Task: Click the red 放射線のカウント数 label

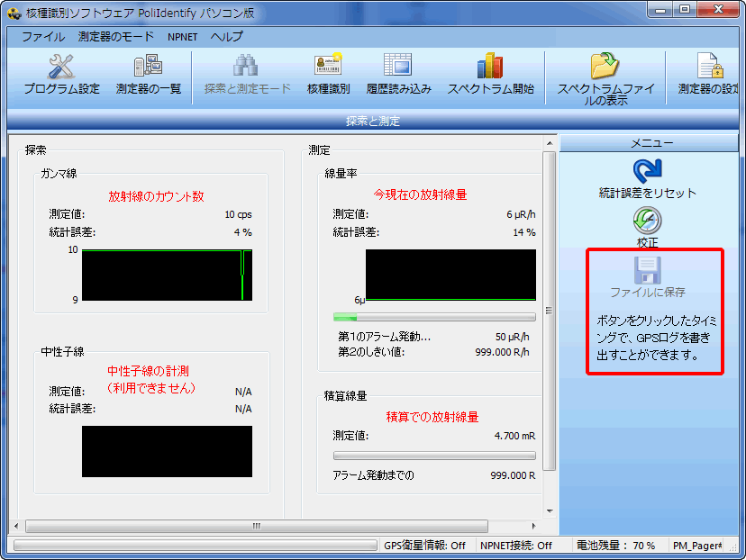Action: [156, 196]
